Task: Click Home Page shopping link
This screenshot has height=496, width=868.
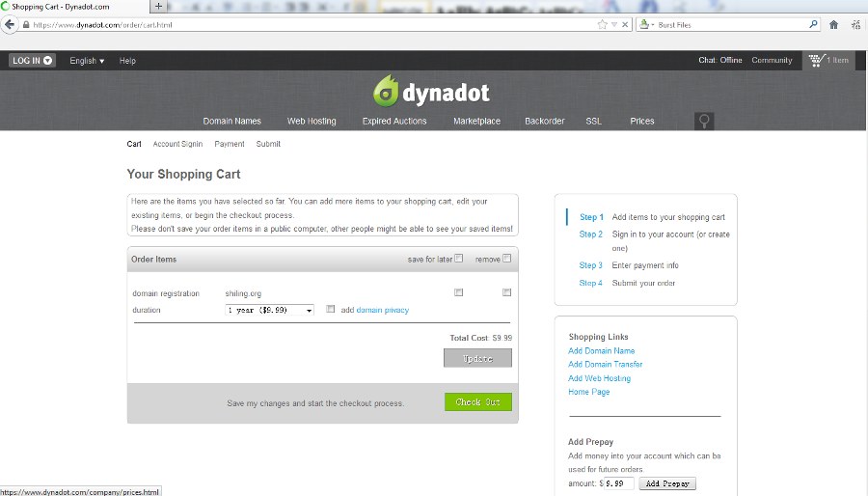Action: [588, 392]
